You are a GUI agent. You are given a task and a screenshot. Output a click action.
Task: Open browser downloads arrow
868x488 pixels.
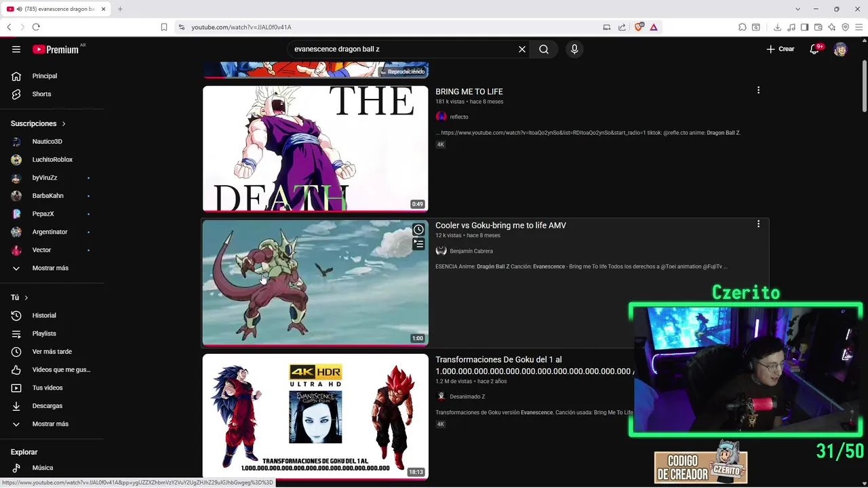[777, 27]
